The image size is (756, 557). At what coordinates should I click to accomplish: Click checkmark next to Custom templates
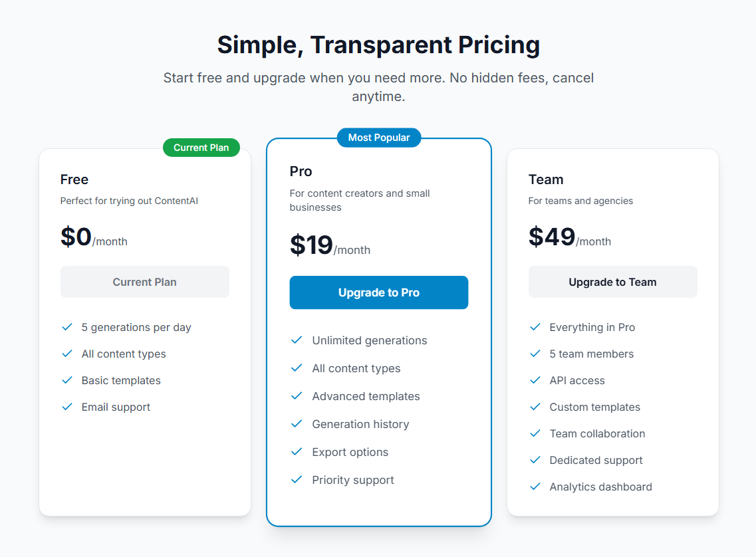(535, 407)
